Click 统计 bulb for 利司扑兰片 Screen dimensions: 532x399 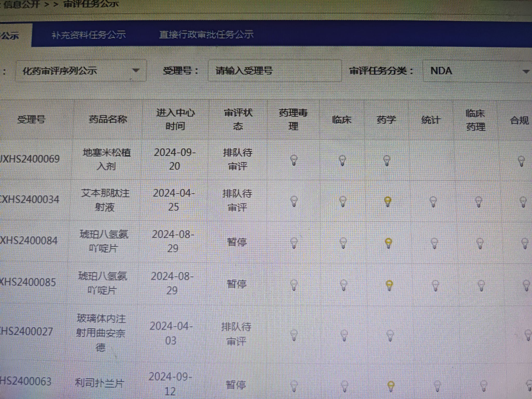click(437, 386)
